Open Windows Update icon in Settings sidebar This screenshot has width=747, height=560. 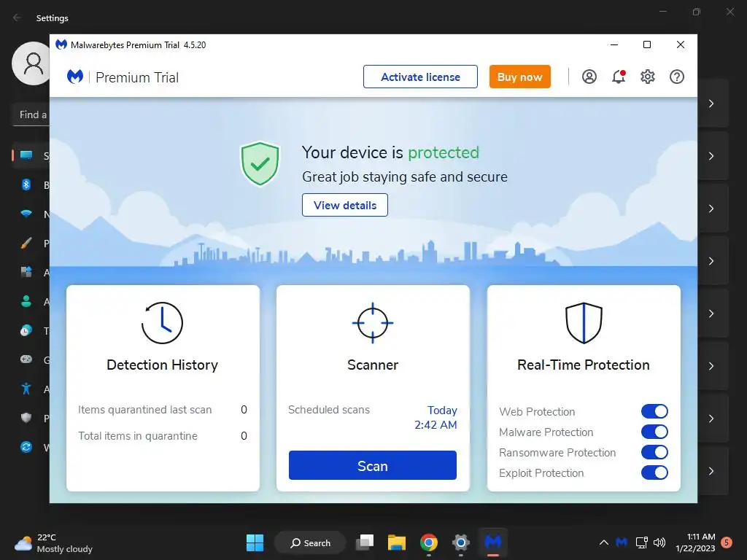tap(26, 447)
